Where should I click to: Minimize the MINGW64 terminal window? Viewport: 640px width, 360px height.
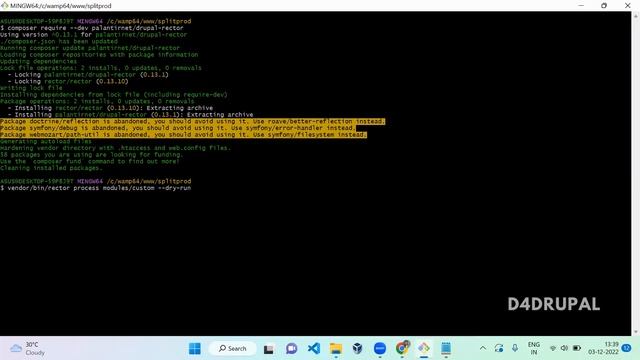coord(581,5)
